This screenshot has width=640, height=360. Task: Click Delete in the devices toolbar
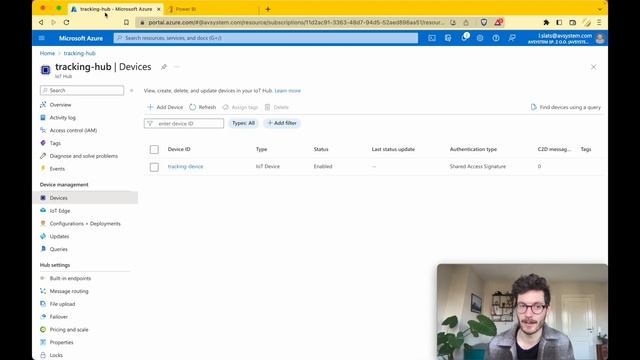tap(277, 107)
